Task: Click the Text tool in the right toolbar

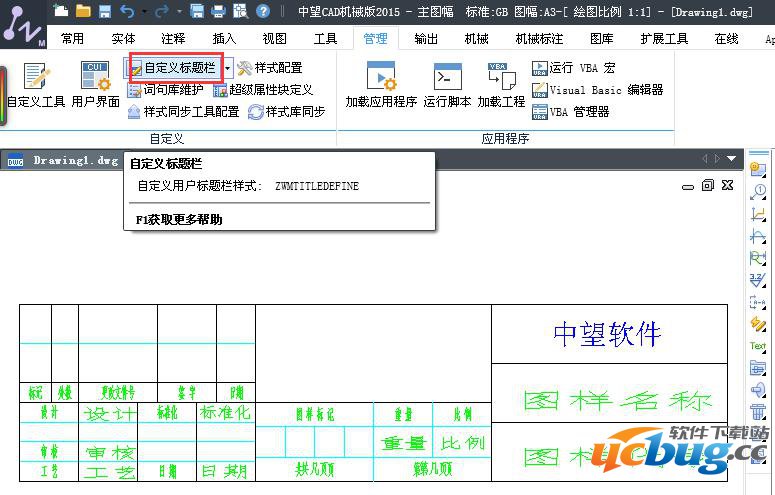Action: tap(757, 346)
